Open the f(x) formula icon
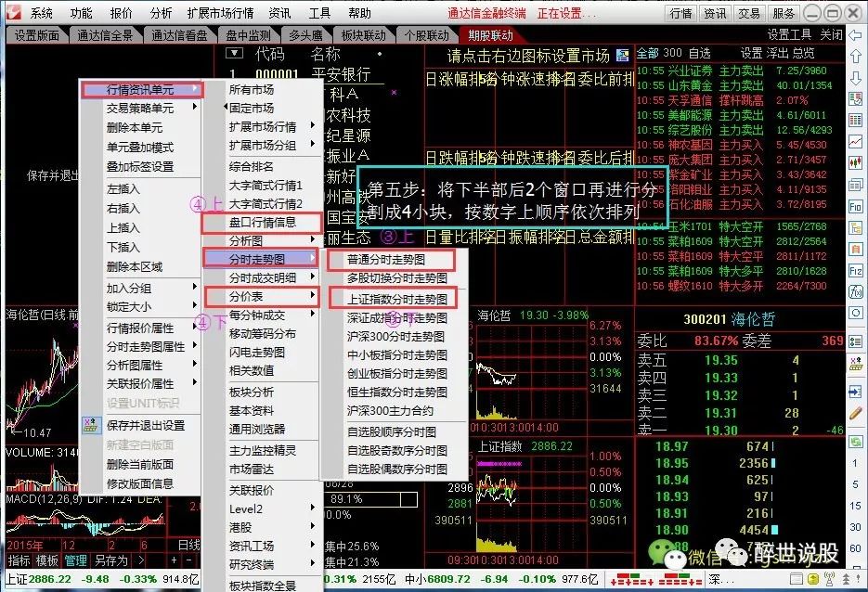The height and width of the screenshot is (592, 868). (x=855, y=291)
